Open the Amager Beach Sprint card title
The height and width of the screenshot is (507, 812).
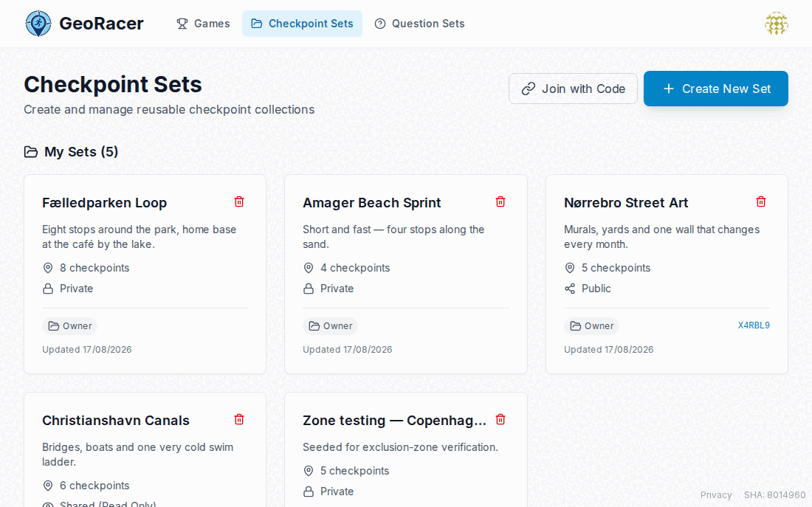(x=372, y=202)
